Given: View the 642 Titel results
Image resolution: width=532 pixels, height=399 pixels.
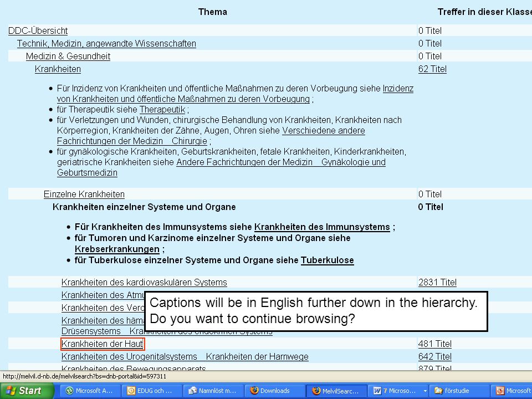Looking at the screenshot, I should pos(434,356).
